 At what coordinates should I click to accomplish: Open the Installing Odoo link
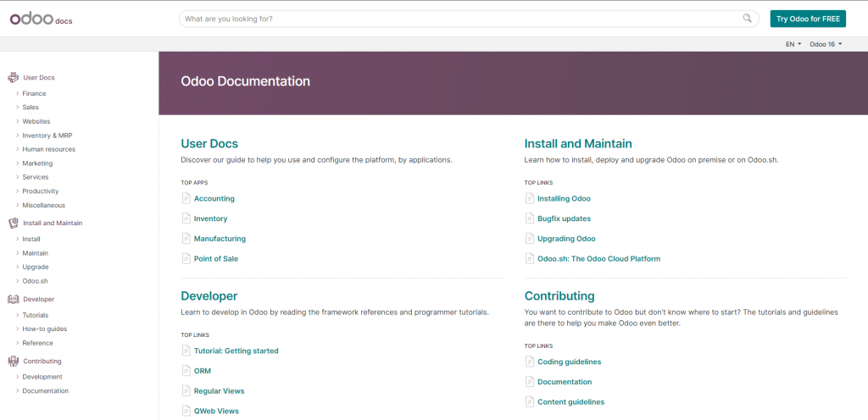(x=564, y=198)
